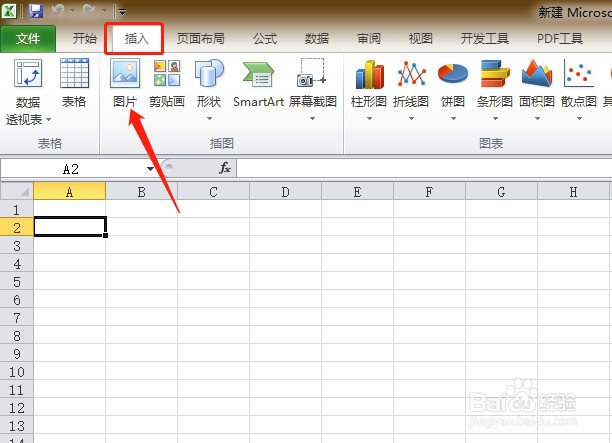612x443 pixels.
Task: Click the 面积图 chart icon
Action: tap(537, 73)
